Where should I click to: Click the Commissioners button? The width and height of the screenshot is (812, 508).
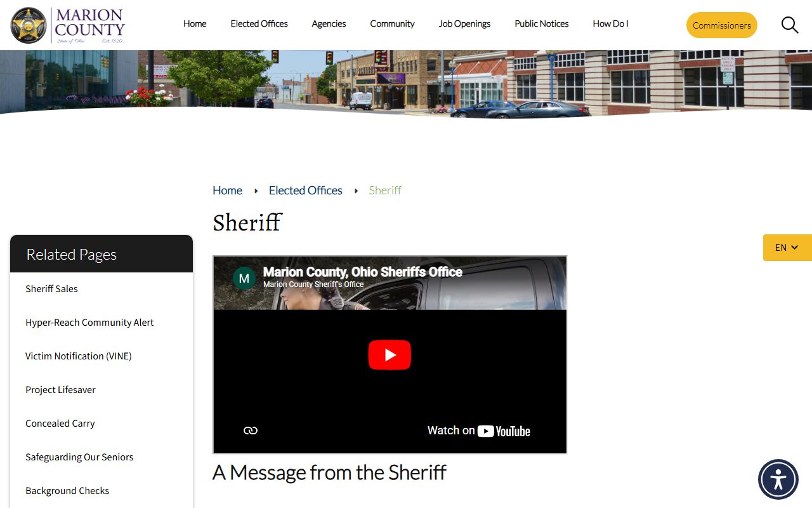pyautogui.click(x=722, y=25)
